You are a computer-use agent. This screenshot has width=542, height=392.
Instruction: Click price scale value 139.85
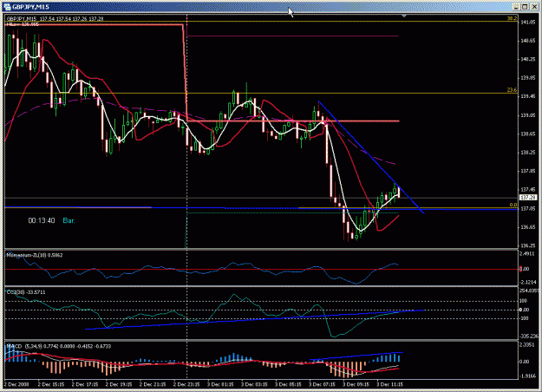click(x=528, y=78)
